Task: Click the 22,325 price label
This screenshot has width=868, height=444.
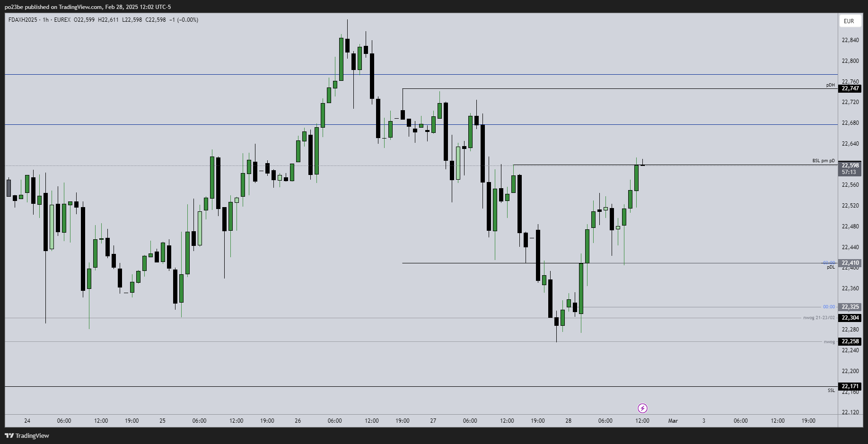Action: click(x=850, y=307)
